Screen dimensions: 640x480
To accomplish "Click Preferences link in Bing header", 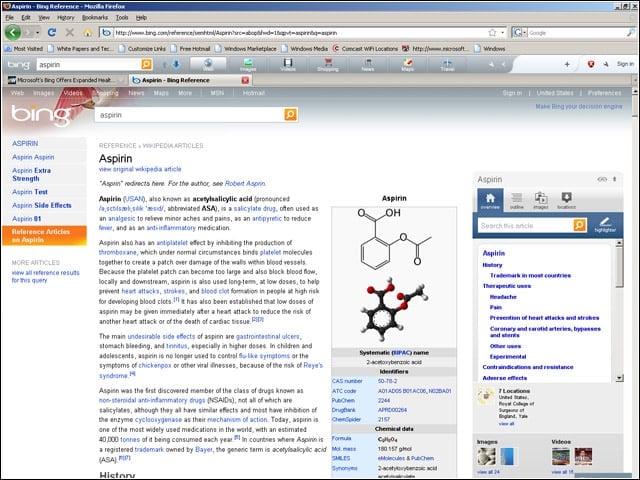I will coord(604,93).
